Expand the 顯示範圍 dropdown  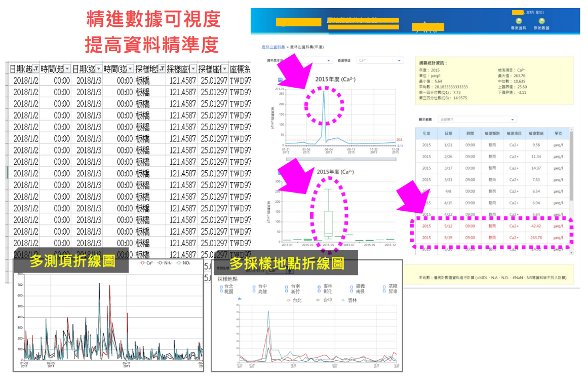click(477, 120)
